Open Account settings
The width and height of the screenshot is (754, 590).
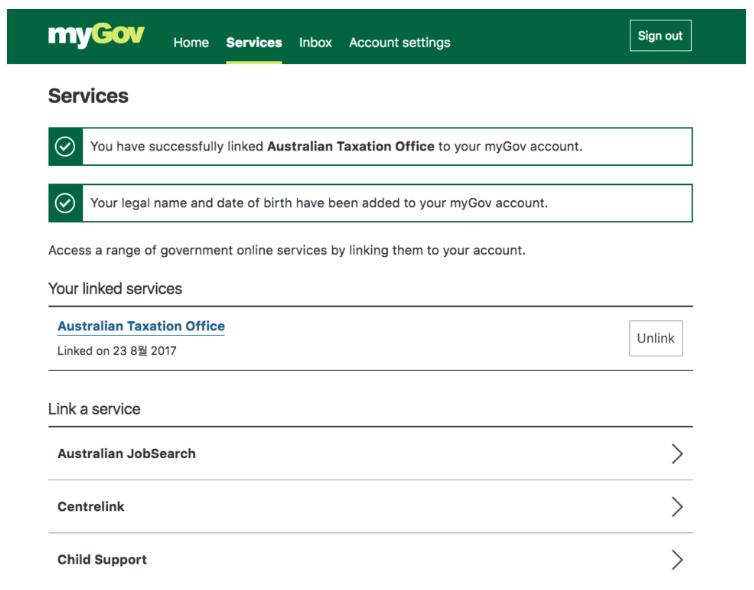(x=400, y=43)
